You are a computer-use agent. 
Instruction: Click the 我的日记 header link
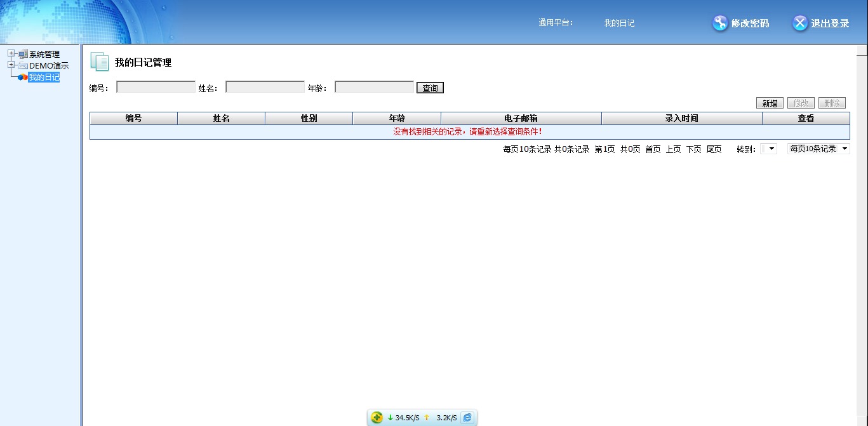[619, 23]
